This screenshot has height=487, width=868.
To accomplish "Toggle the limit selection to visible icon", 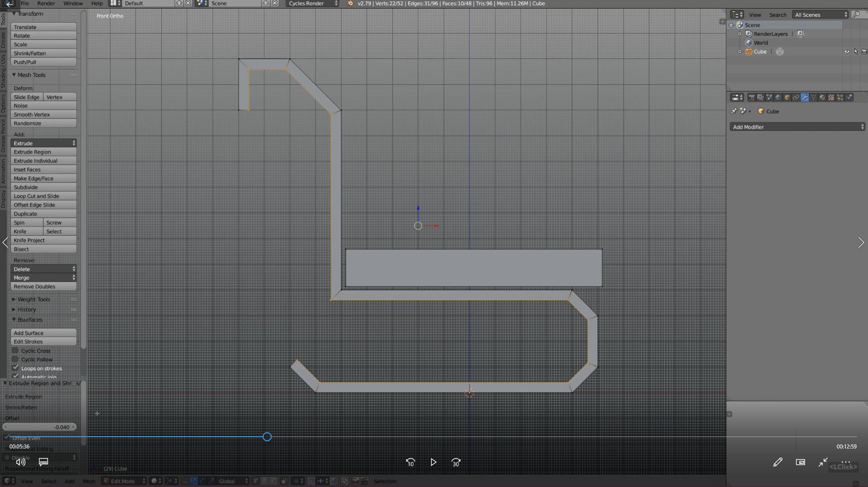I will point(284,481).
